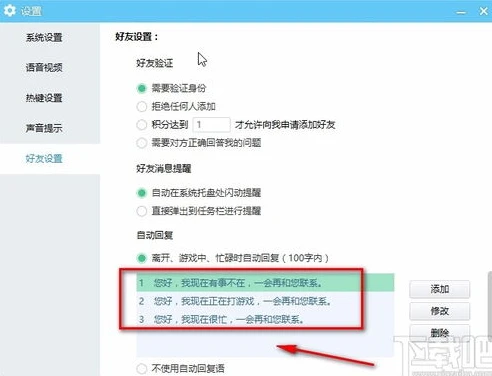The height and width of the screenshot is (376, 492).
Task: Choose 需要对方正确回答我的问题 option
Action: pos(142,143)
